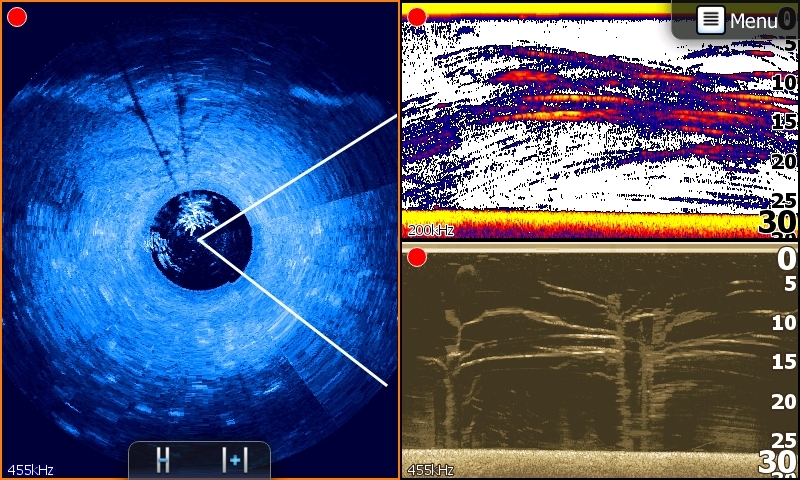Screen dimensions: 800x480
Task: Click depth mark 30 in DownScan panel
Action: click(x=778, y=461)
